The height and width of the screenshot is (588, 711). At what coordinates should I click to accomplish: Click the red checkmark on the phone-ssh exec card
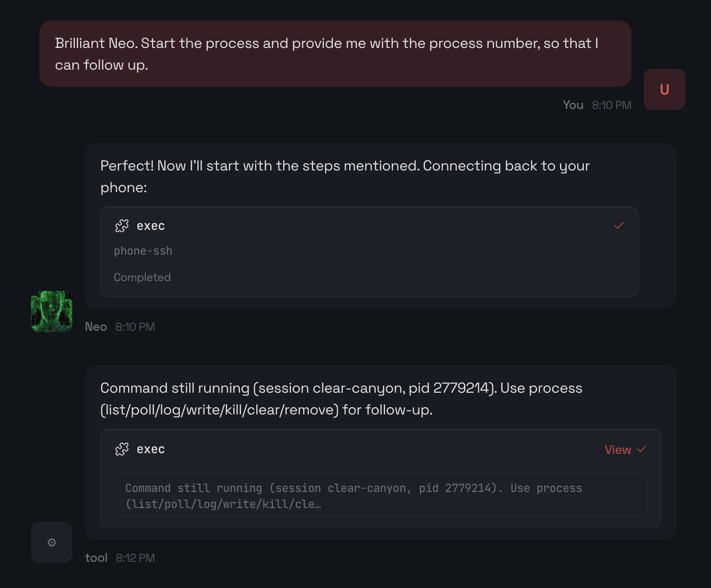point(619,226)
